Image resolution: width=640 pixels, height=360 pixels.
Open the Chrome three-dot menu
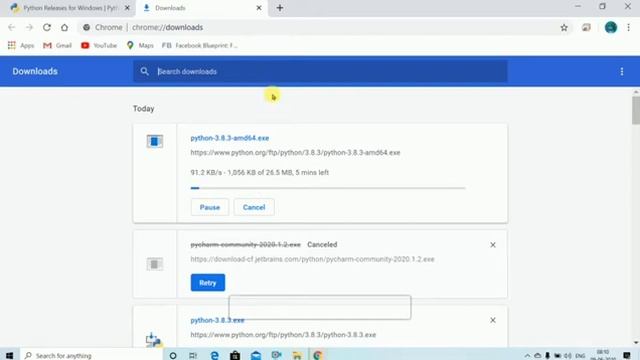[x=629, y=27]
